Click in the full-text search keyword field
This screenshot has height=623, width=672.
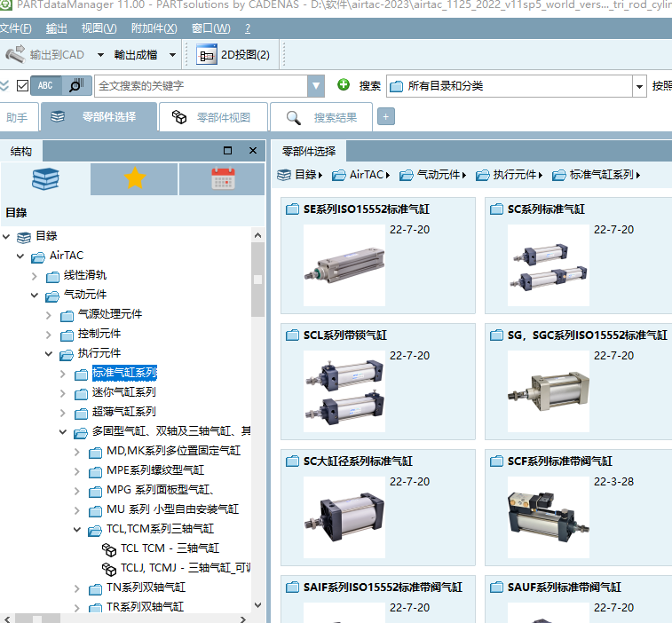point(201,86)
